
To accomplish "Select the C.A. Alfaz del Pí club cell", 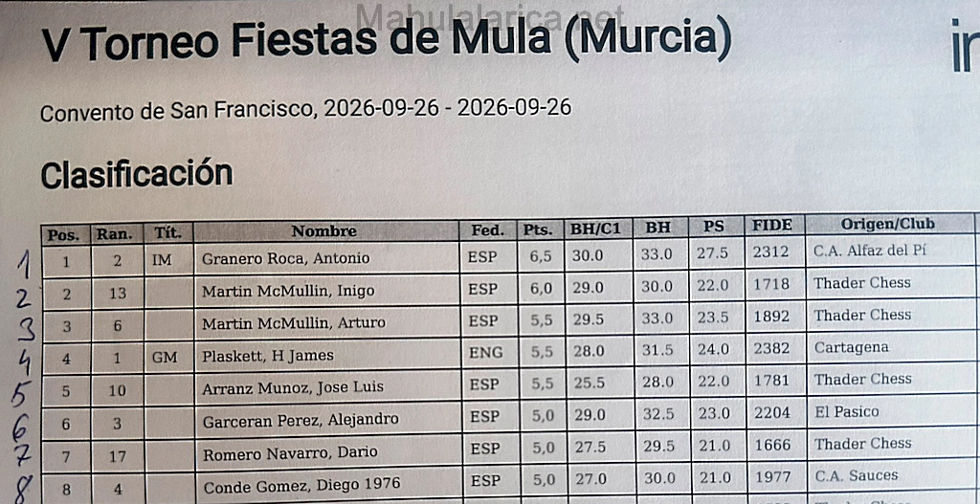I will [869, 251].
